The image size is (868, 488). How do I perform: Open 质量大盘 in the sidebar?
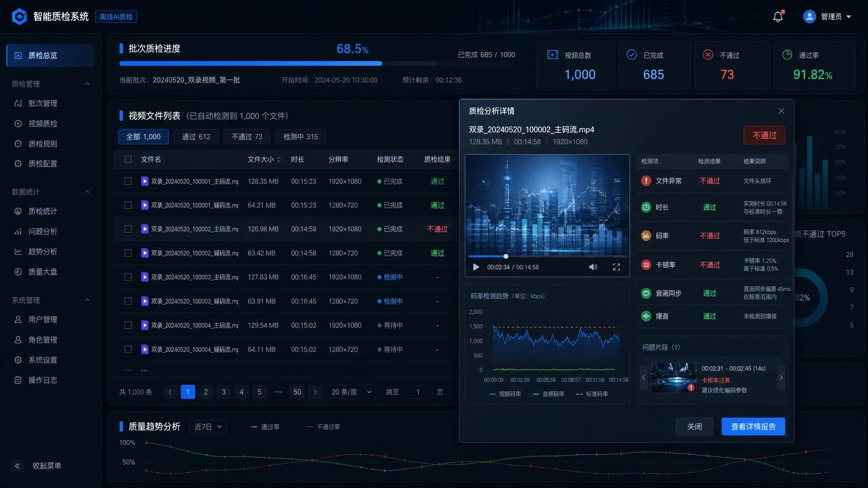[42, 272]
